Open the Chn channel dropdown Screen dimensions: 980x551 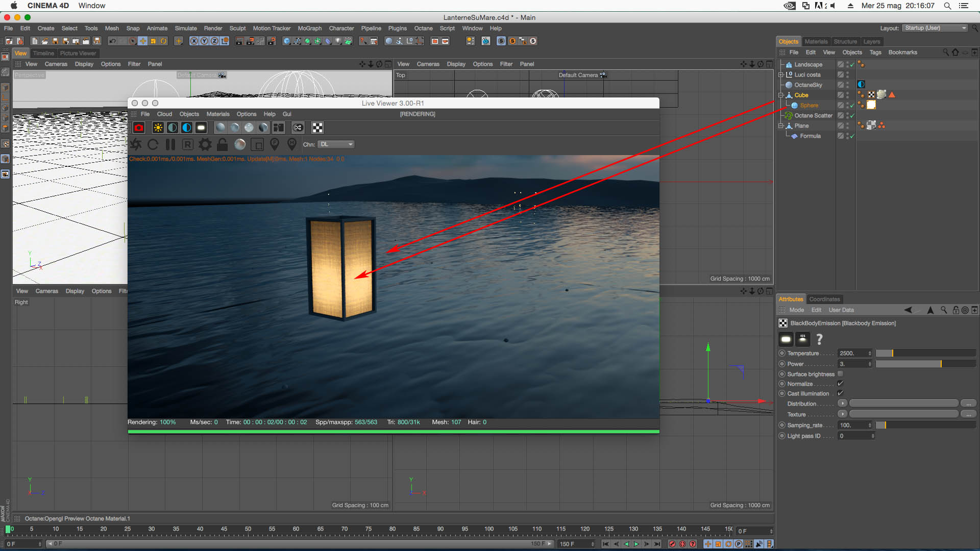[336, 144]
